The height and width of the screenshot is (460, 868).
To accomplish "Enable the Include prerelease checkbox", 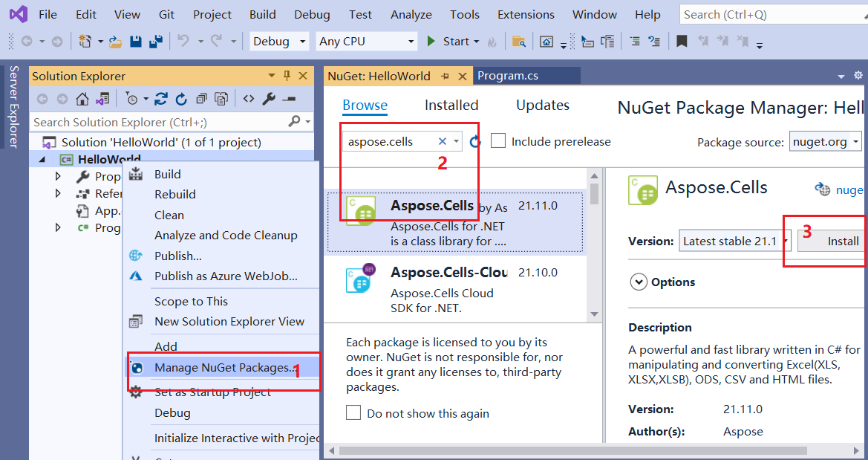I will pyautogui.click(x=498, y=141).
